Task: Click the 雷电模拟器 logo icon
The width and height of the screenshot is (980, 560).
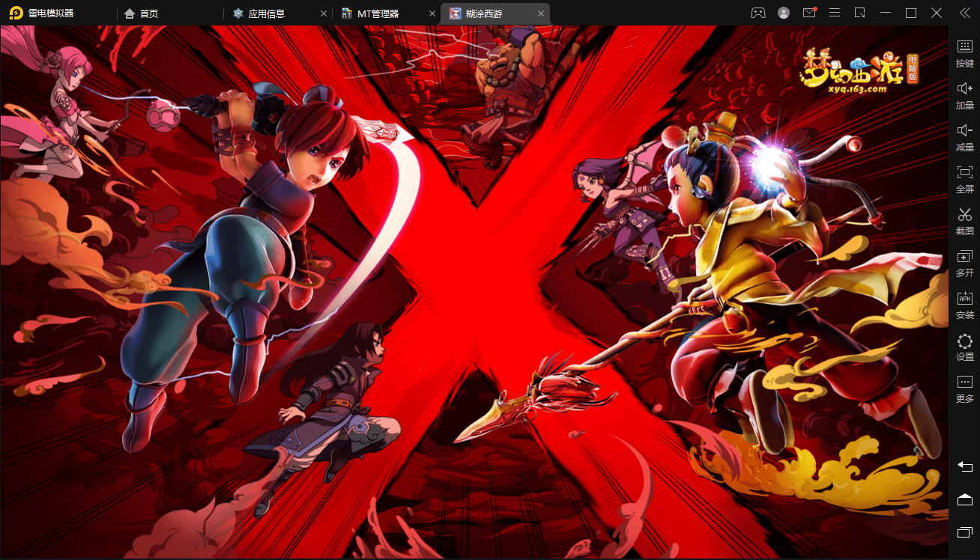Action: [16, 13]
